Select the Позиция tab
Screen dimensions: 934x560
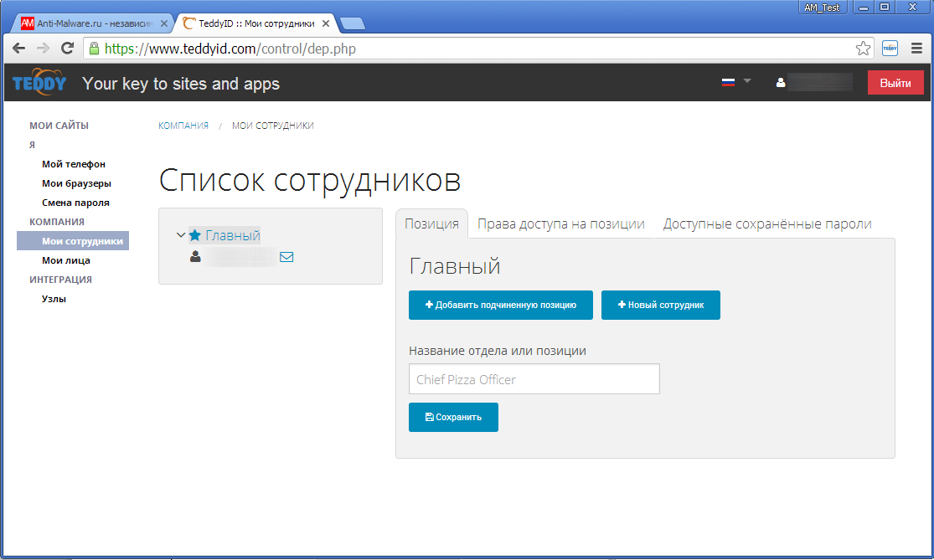[x=432, y=223]
